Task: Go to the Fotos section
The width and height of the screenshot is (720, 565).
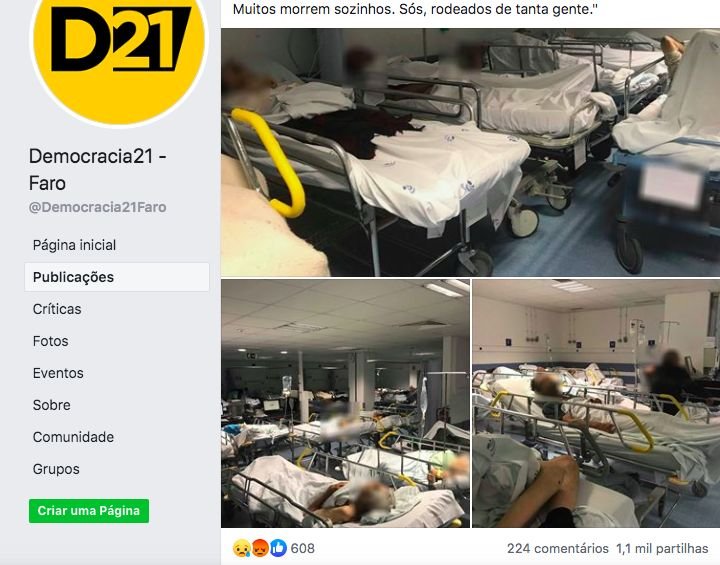Action: pos(51,341)
